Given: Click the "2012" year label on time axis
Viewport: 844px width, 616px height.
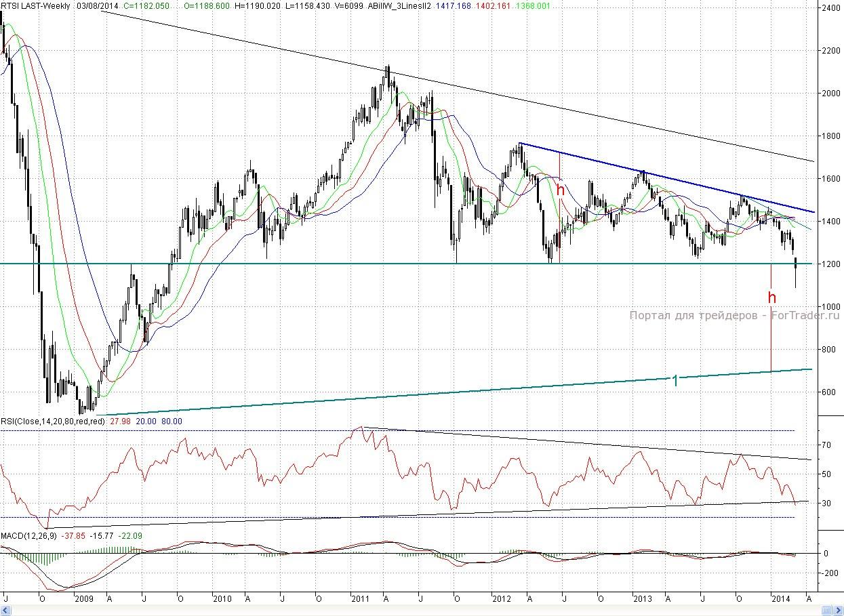Looking at the screenshot, I should pos(502,599).
